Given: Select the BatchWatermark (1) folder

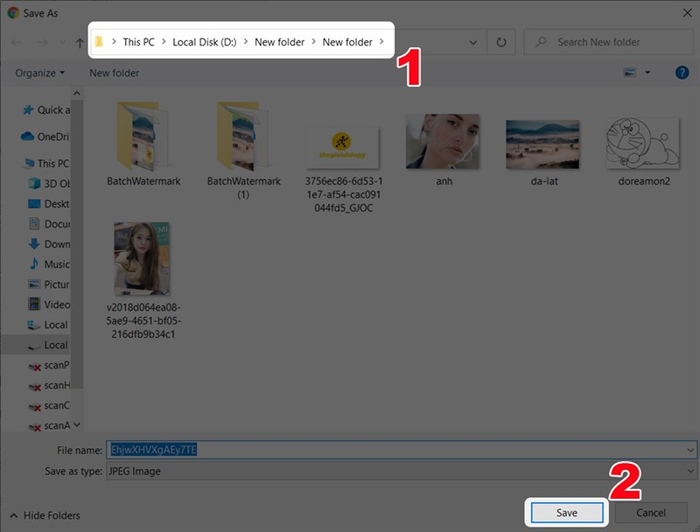Looking at the screenshot, I should coord(243,150).
